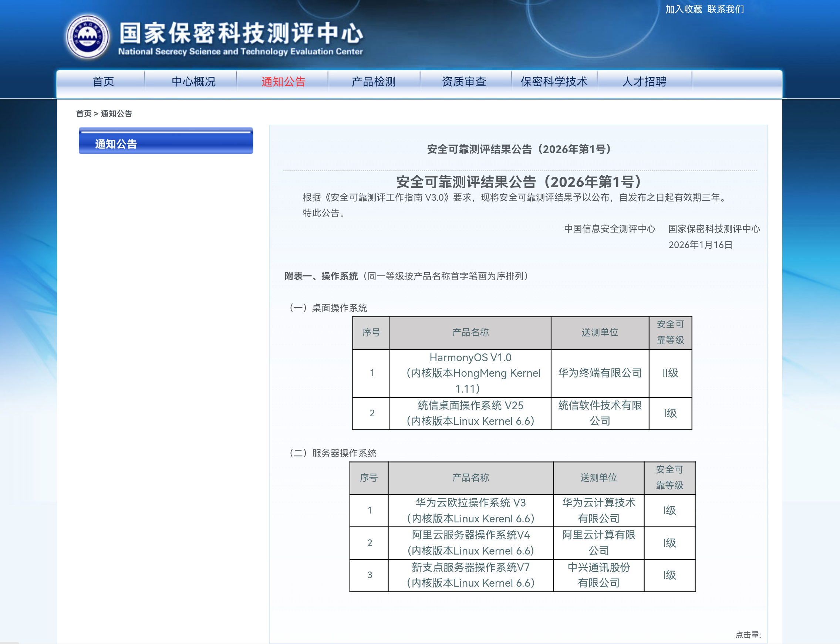
Task: Click the signature 中国信息安全测评中心
Action: coord(610,229)
